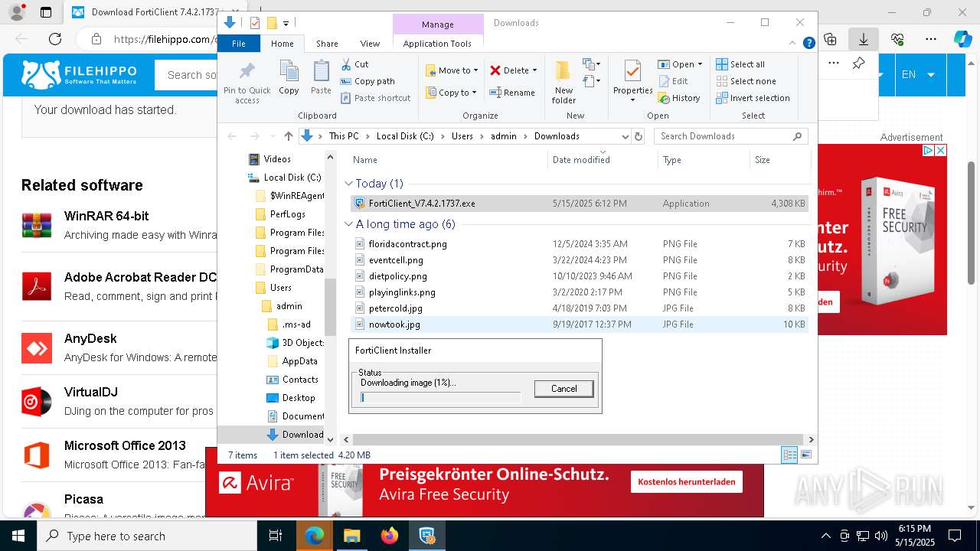Click Select all
Image resolution: width=980 pixels, height=551 pixels.
740,64
